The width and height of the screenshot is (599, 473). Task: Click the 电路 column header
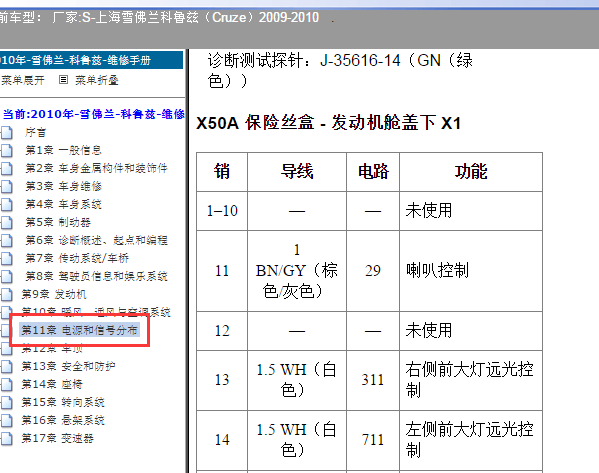(x=373, y=172)
